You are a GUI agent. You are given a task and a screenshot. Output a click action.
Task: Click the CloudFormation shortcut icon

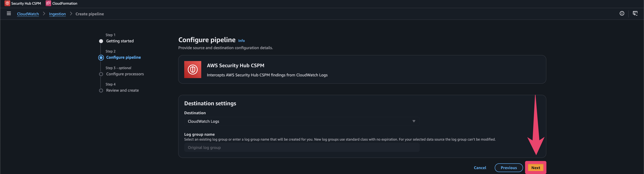click(x=48, y=3)
